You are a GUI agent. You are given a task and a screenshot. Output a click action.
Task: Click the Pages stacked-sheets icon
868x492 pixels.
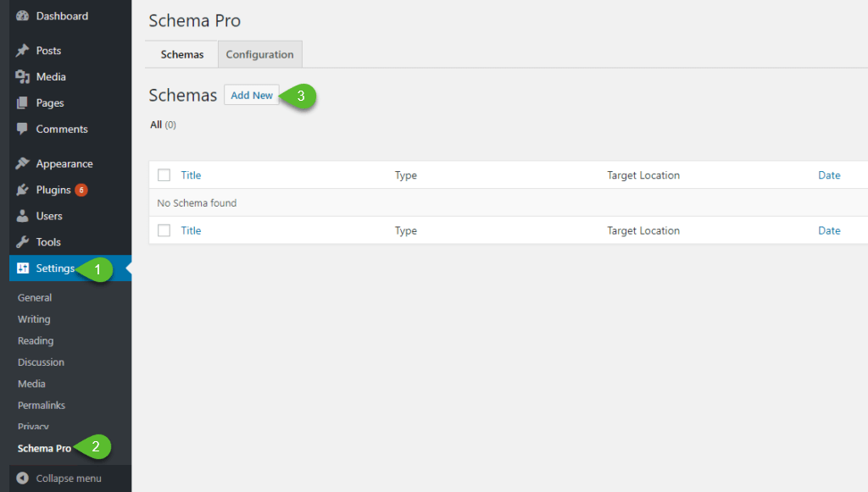click(x=22, y=102)
